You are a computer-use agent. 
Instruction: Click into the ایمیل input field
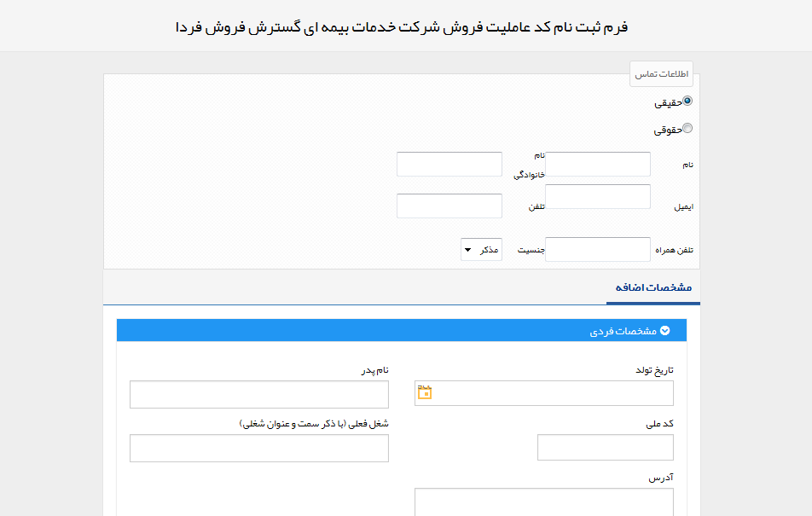coord(598,196)
